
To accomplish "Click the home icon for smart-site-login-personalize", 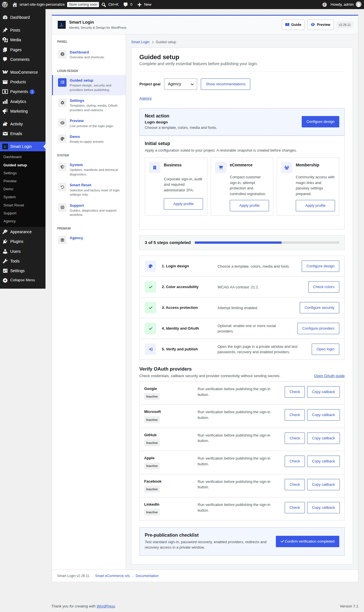I will tap(15, 5).
